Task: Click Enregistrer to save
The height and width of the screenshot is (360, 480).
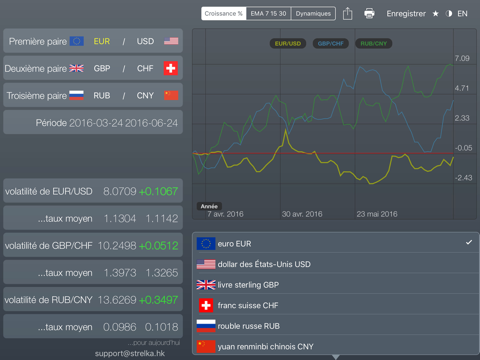Action: [x=406, y=14]
